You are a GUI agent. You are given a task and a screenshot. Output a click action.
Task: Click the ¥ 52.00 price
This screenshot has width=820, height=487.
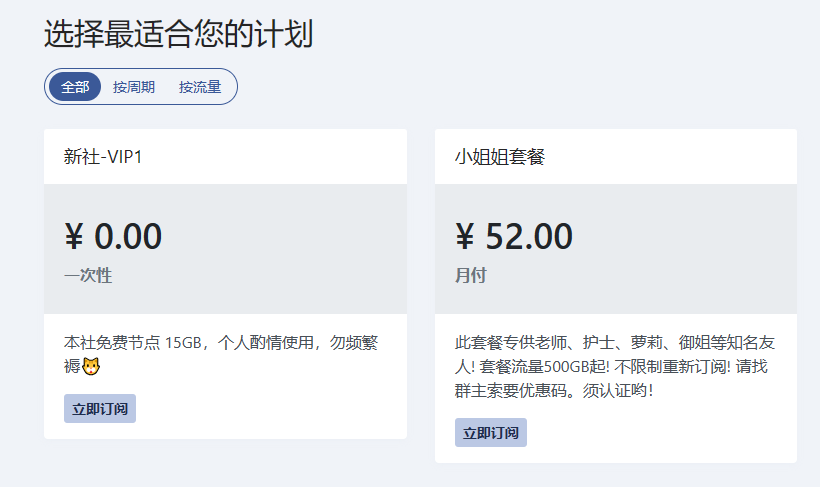tap(514, 236)
